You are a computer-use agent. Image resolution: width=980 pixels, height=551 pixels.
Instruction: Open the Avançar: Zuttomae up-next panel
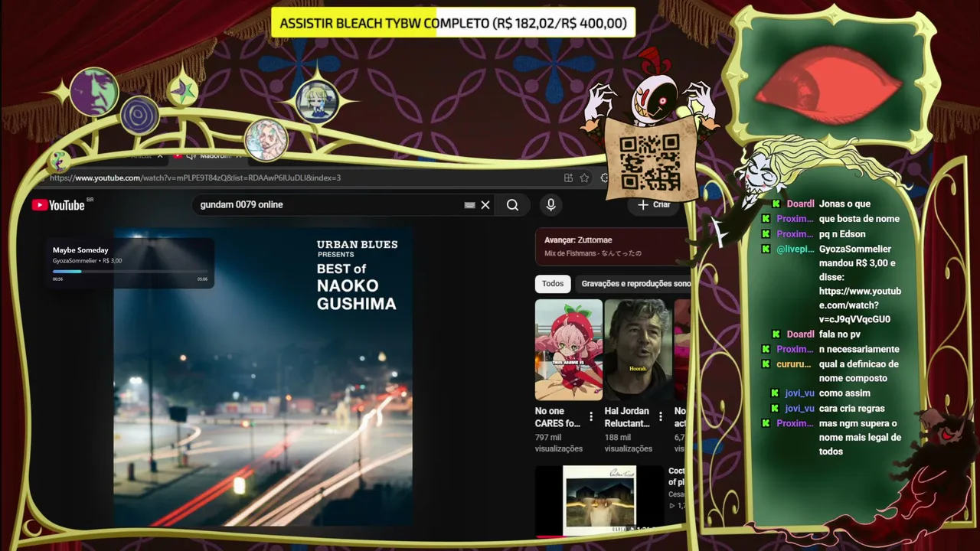click(612, 246)
